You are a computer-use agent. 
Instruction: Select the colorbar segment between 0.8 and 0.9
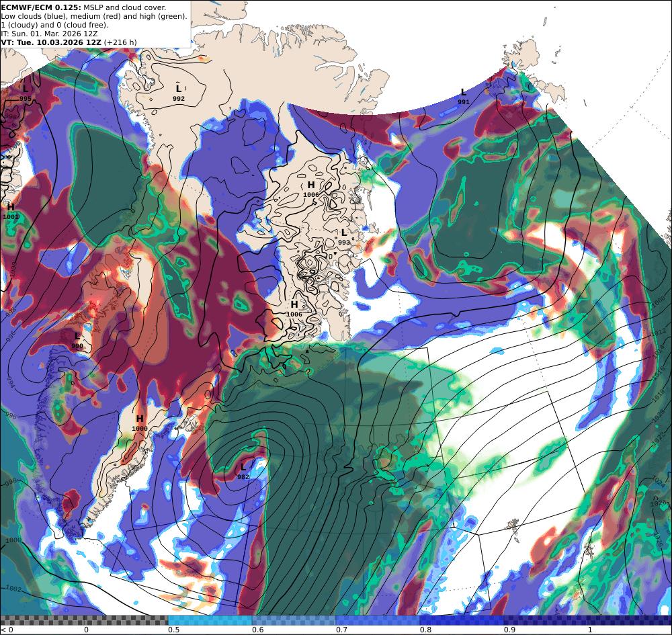[462, 620]
